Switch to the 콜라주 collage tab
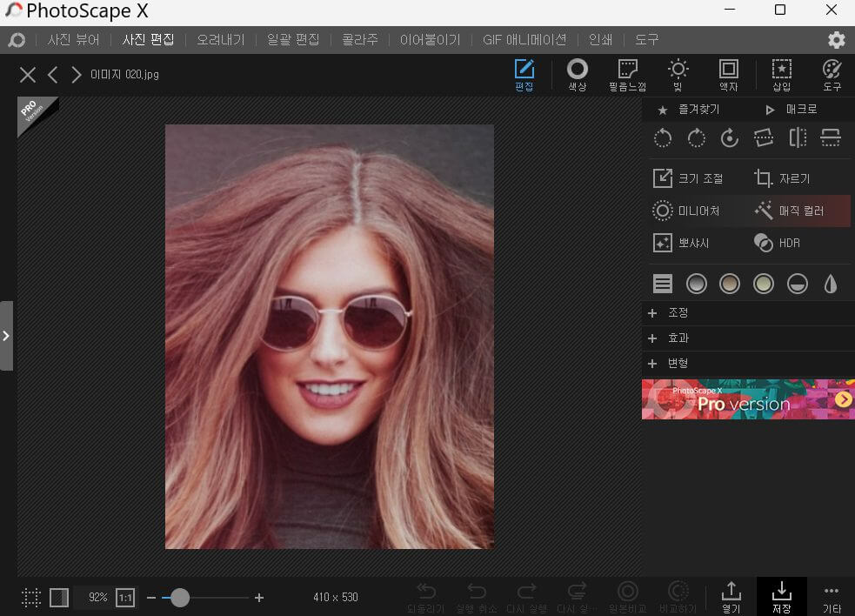This screenshot has width=855, height=616. pyautogui.click(x=359, y=40)
